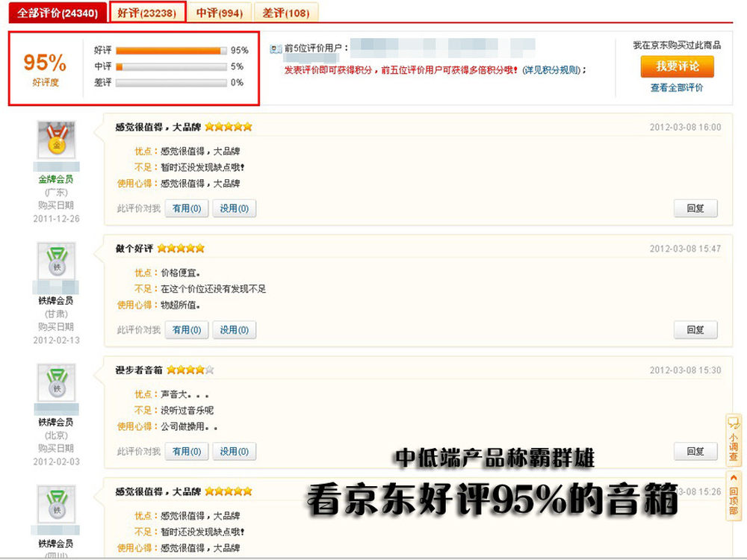The width and height of the screenshot is (747, 560).
Task: Click the blurred username above 金牌会员
Action: point(56,167)
